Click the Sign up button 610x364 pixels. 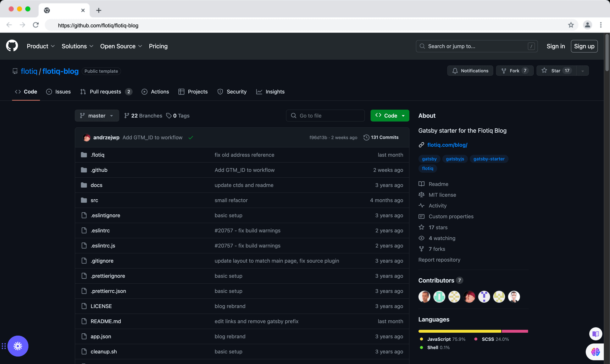tap(584, 46)
